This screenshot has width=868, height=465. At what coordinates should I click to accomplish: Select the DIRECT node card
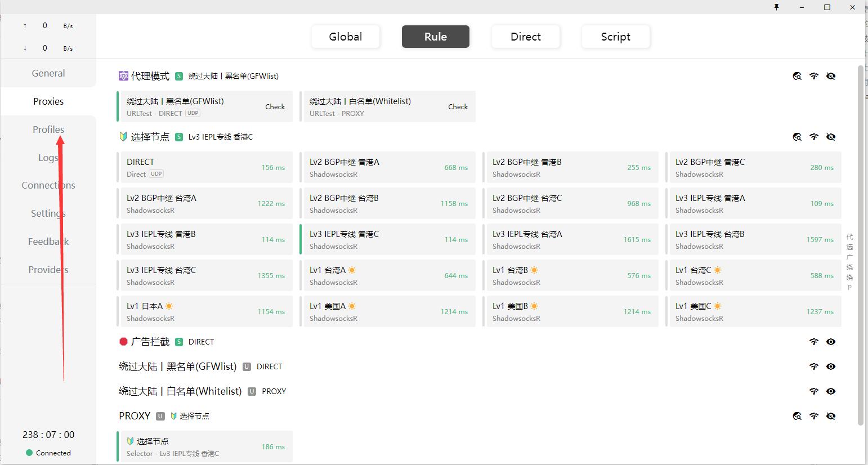[x=205, y=167]
